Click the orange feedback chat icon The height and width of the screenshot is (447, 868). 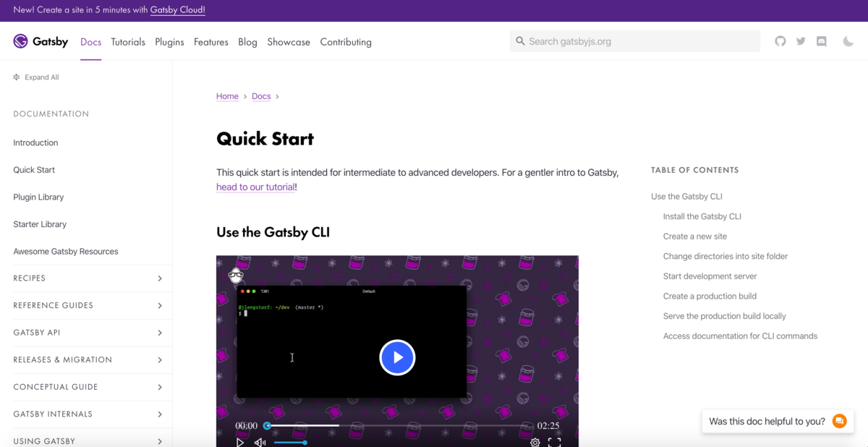pyautogui.click(x=839, y=421)
